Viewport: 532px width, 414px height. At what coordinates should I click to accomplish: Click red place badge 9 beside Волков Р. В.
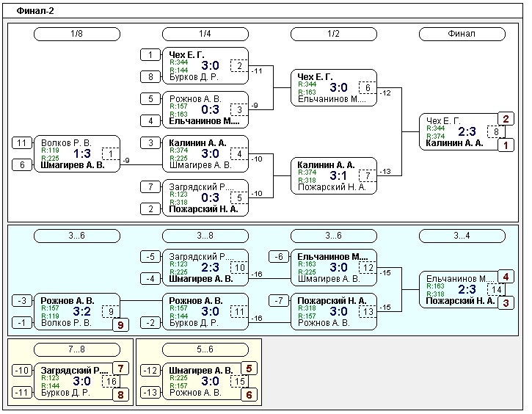tap(121, 324)
